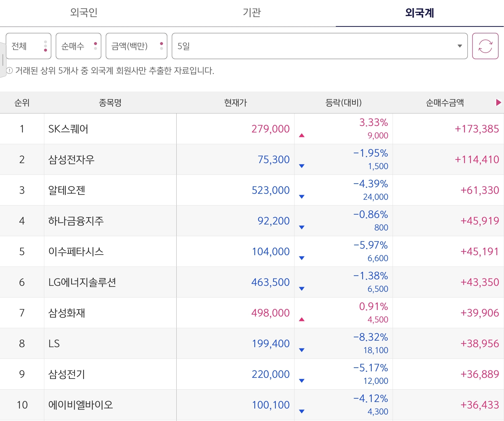504x421 pixels.
Task: Click the info icon beside the notice
Action: (x=10, y=71)
